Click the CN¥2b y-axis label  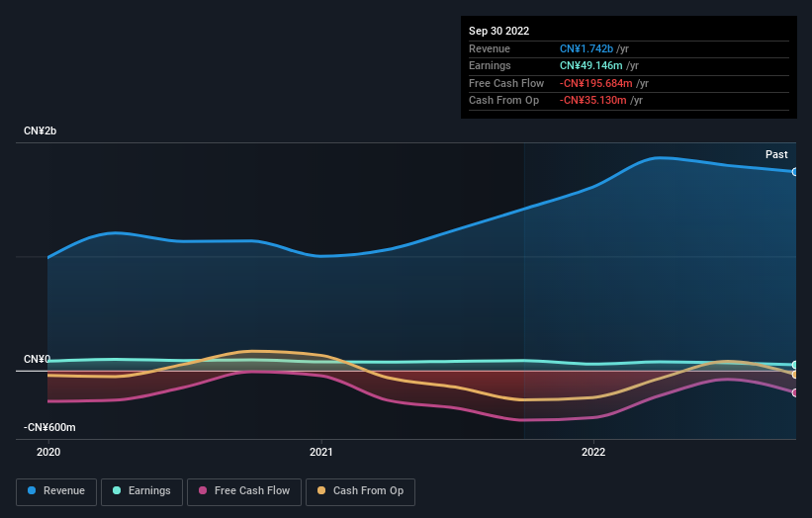[x=45, y=131]
